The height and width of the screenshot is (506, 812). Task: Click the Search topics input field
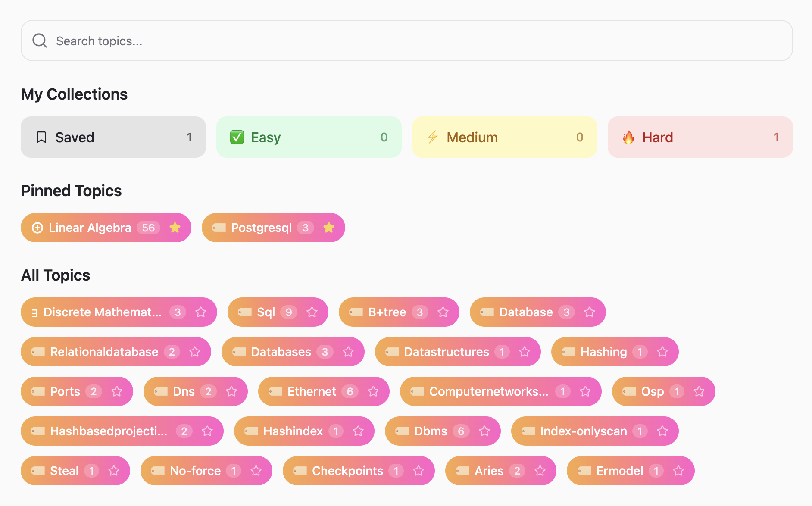(406, 41)
